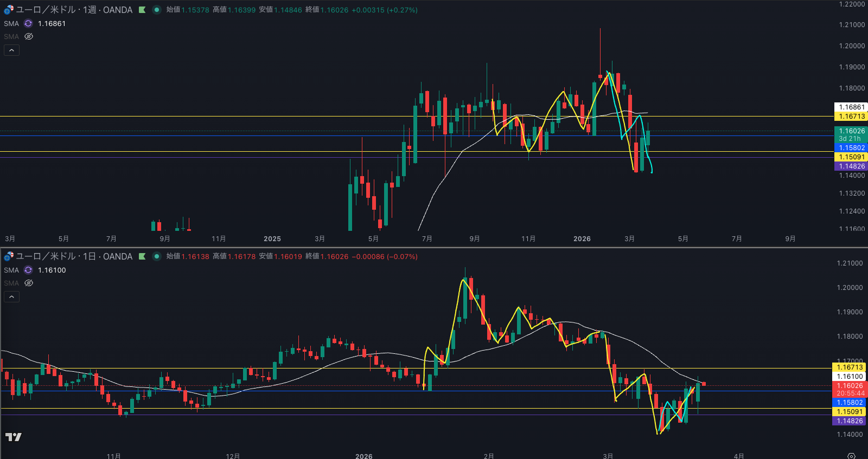Show the hidden SMA on the daily chart
868x459 pixels.
tap(29, 283)
